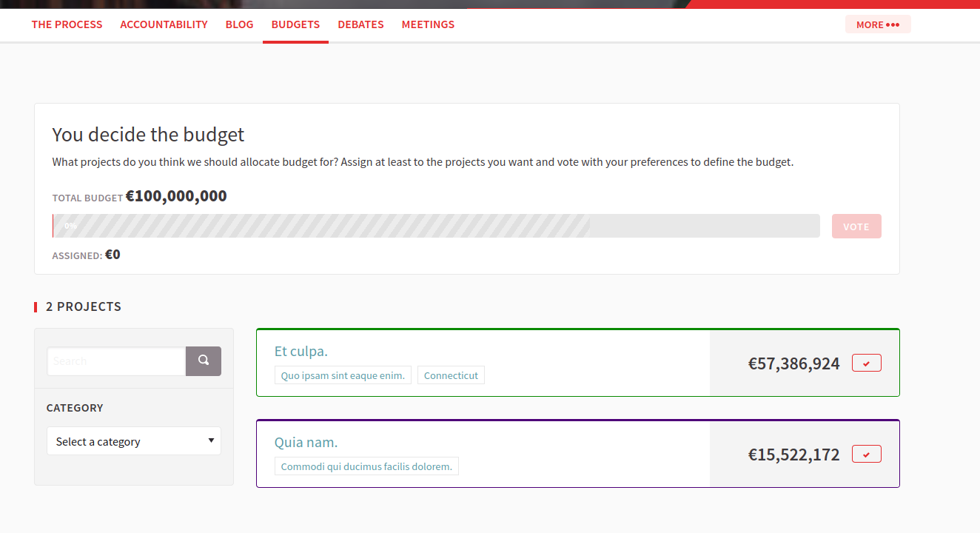Click the red checkmark icon on "Quia nam."
980x533 pixels.
pos(866,454)
